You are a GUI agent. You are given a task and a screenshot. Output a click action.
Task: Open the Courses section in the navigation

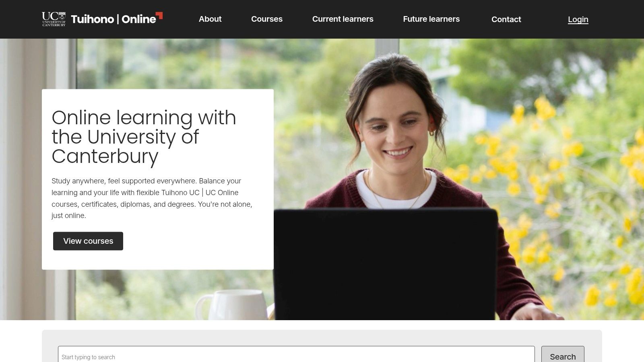(x=266, y=19)
